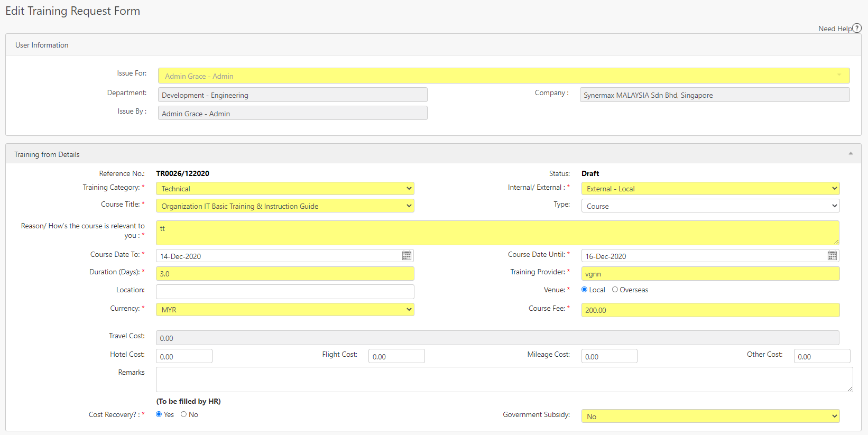Viewport: 868px width, 435px height.
Task: Open the Internal/External dropdown
Action: click(x=710, y=189)
